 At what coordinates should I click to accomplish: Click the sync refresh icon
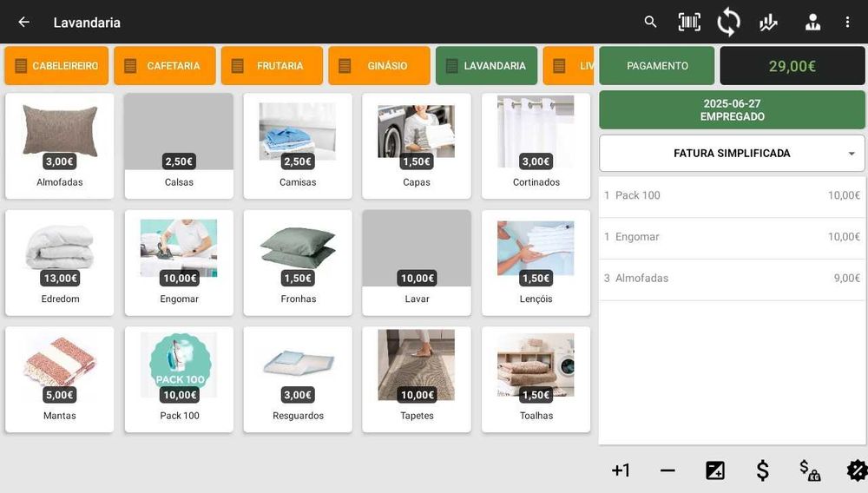click(x=728, y=23)
